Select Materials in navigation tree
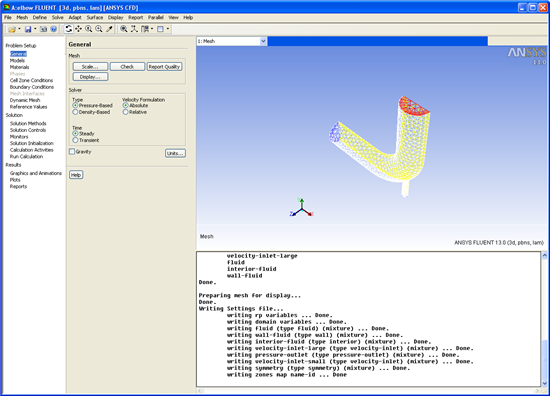 (19, 67)
